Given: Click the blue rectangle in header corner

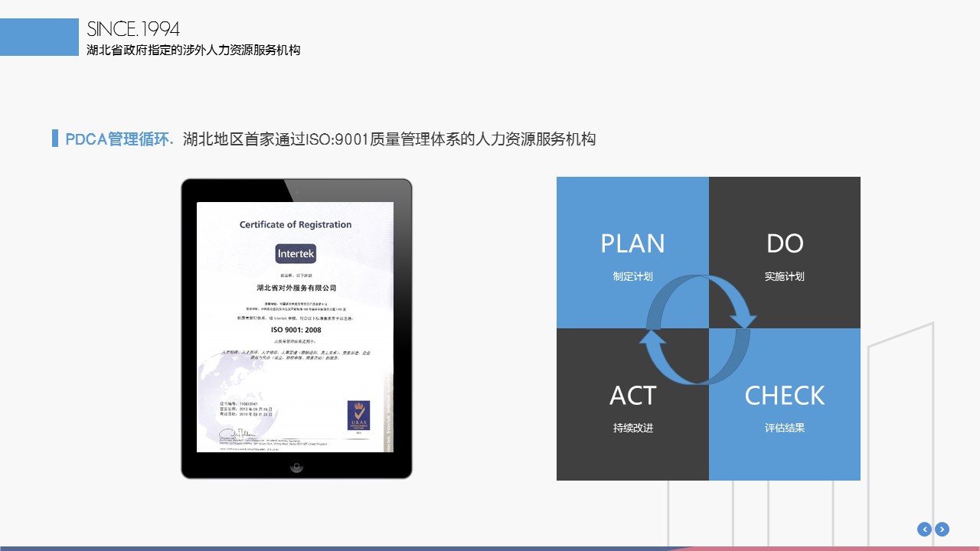Looking at the screenshot, I should [x=39, y=37].
